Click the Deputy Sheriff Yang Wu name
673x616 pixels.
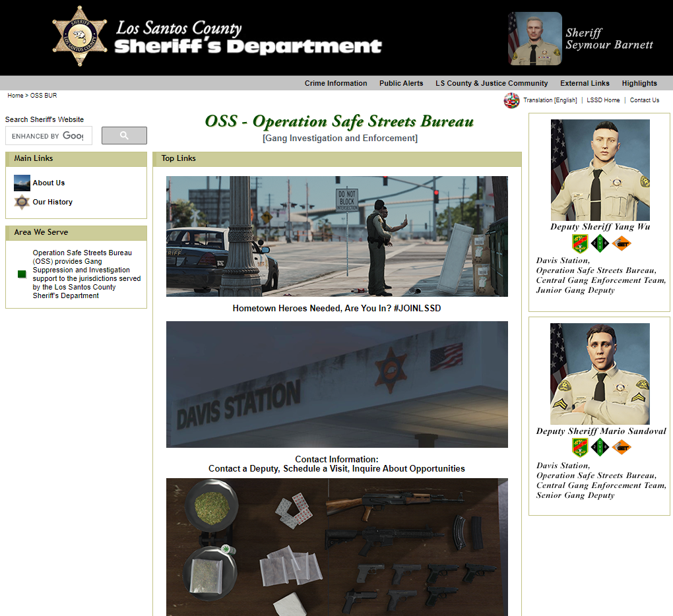coord(600,226)
